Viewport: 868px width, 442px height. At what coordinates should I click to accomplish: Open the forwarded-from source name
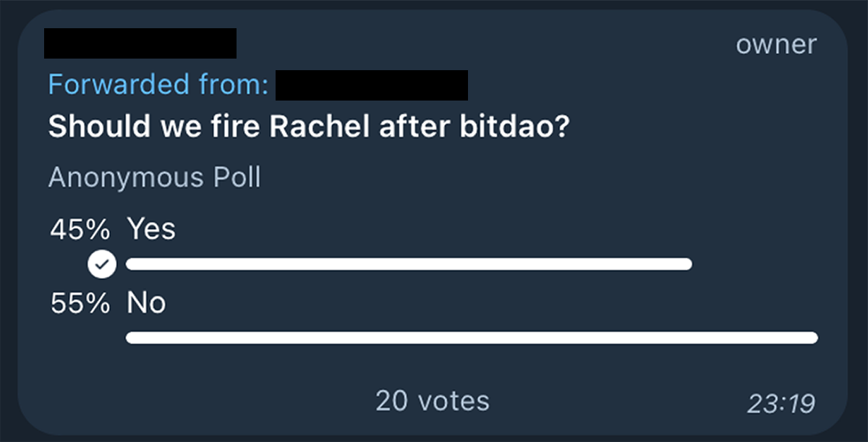click(x=372, y=85)
